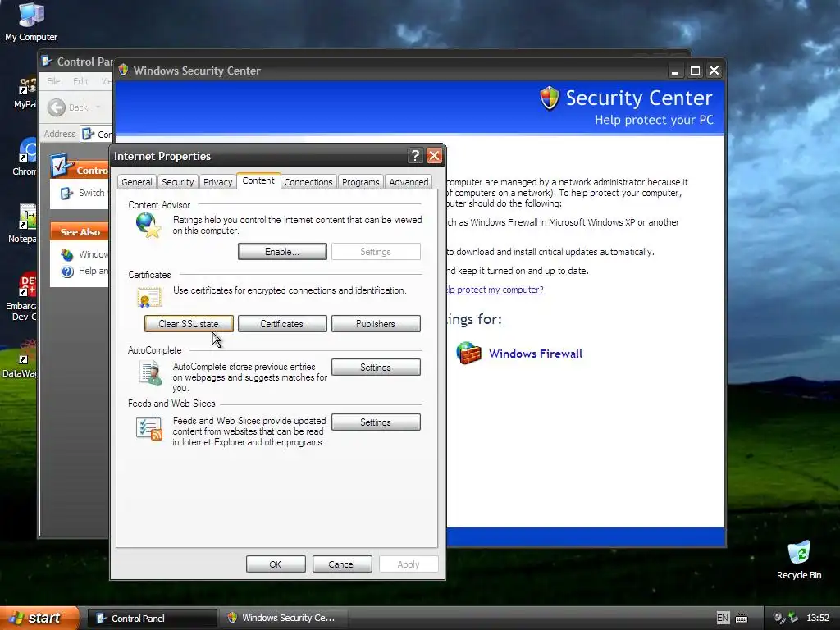The width and height of the screenshot is (840, 630).
Task: Click the Windows Security Center title bar shield icon
Action: [123, 71]
